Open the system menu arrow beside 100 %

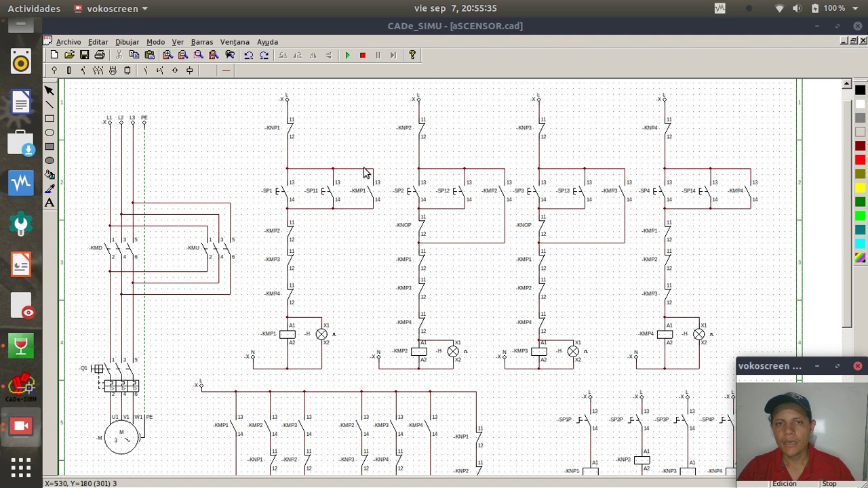click(x=856, y=9)
